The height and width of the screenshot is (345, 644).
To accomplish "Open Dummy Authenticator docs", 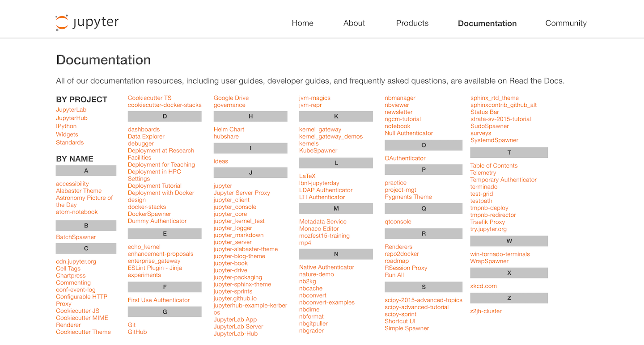I will click(x=157, y=221).
